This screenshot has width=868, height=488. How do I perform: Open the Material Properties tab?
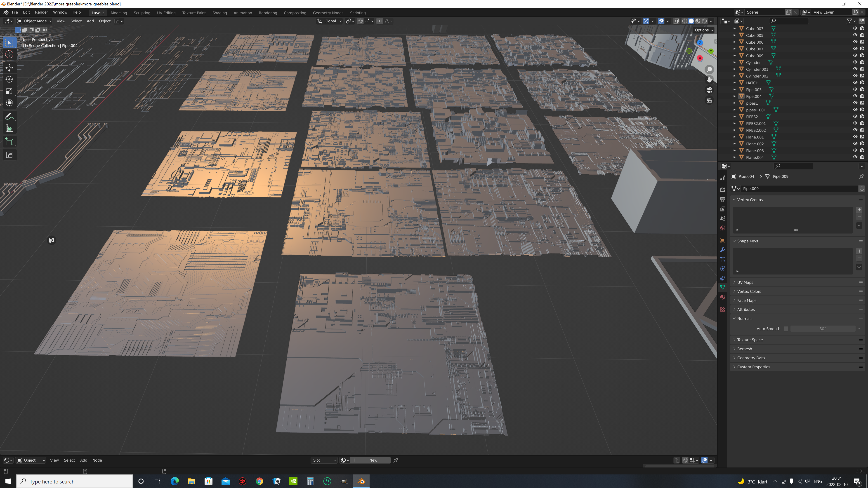click(x=723, y=297)
